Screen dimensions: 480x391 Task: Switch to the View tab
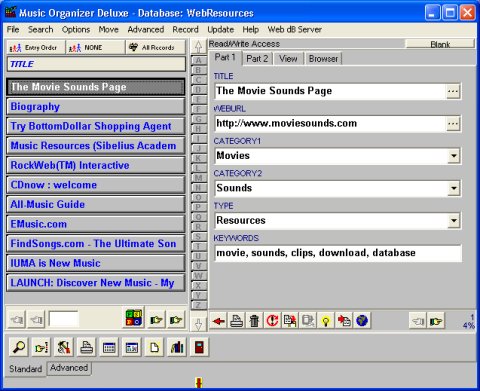click(288, 59)
